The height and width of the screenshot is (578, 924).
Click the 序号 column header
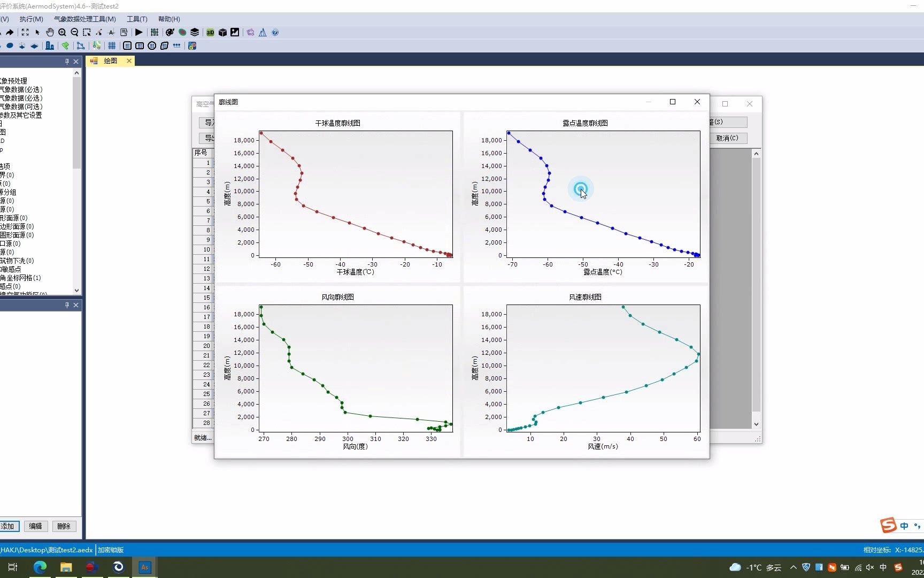tap(202, 153)
